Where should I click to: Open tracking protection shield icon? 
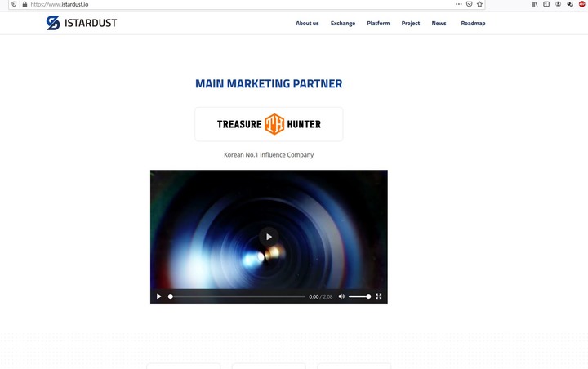coord(14,4)
